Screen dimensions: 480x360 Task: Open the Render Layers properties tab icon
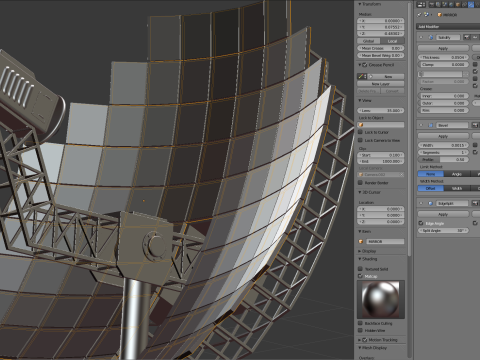[438, 5]
